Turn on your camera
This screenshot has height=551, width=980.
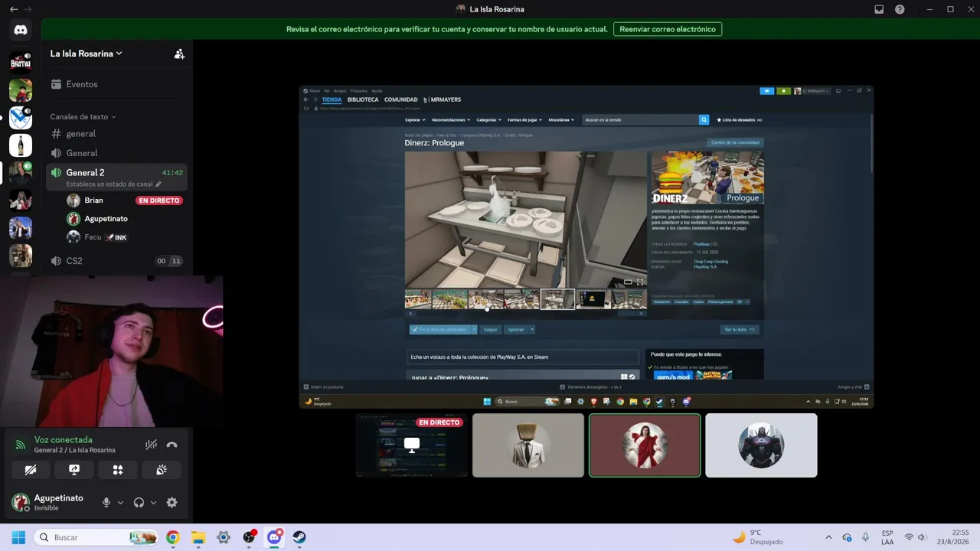pos(31,470)
